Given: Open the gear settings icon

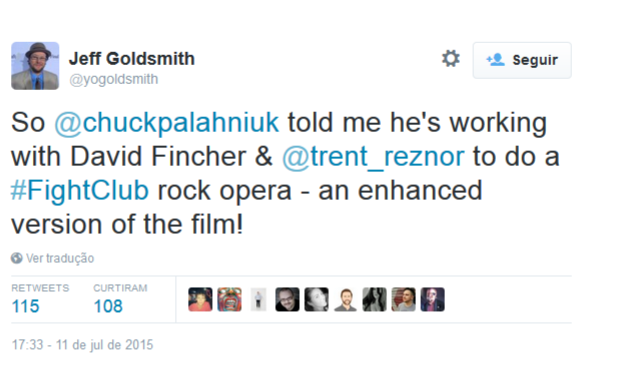Looking at the screenshot, I should 451,59.
